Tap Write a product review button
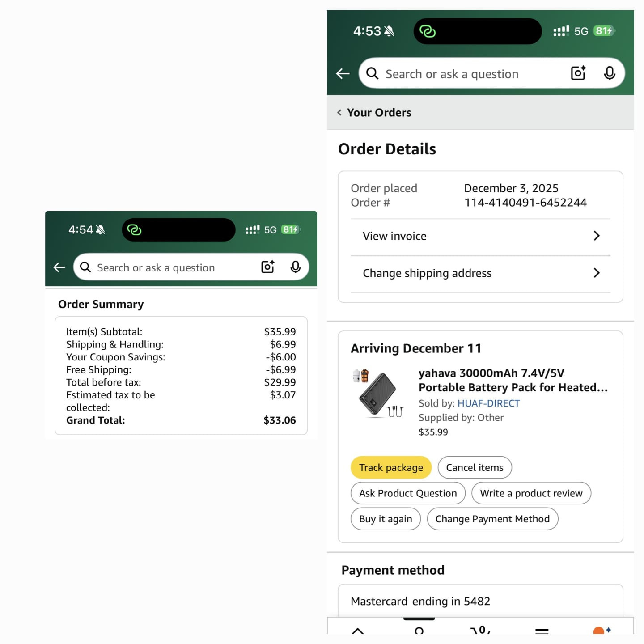Viewport: 644px width, 644px height. pyautogui.click(x=531, y=493)
